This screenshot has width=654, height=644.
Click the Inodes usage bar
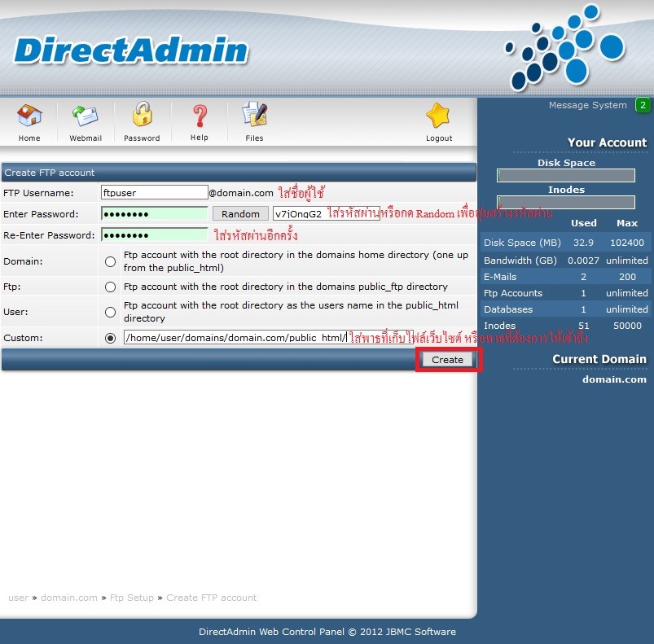point(566,202)
